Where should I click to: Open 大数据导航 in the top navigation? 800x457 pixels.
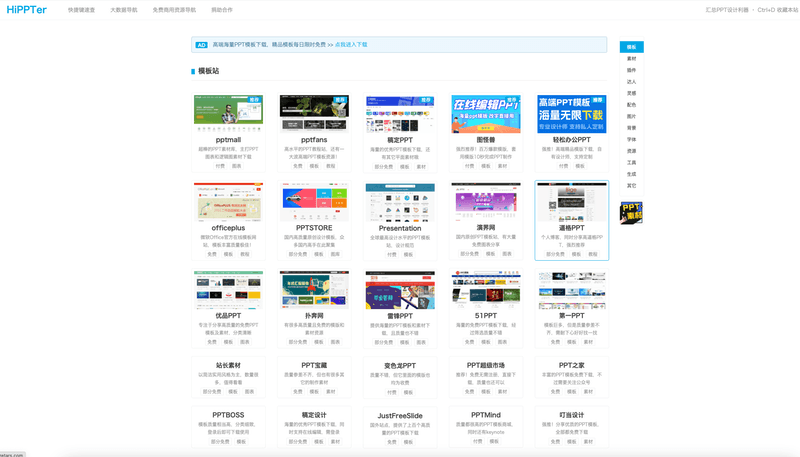(124, 10)
